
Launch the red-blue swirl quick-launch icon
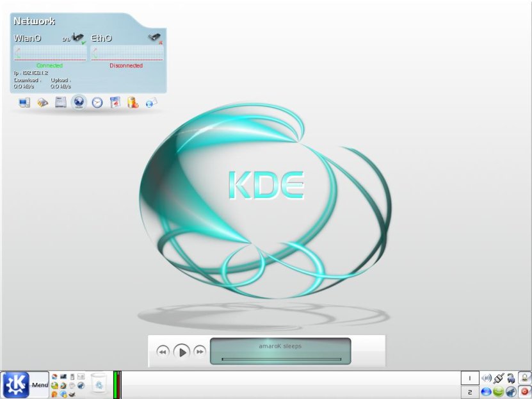[x=54, y=377]
